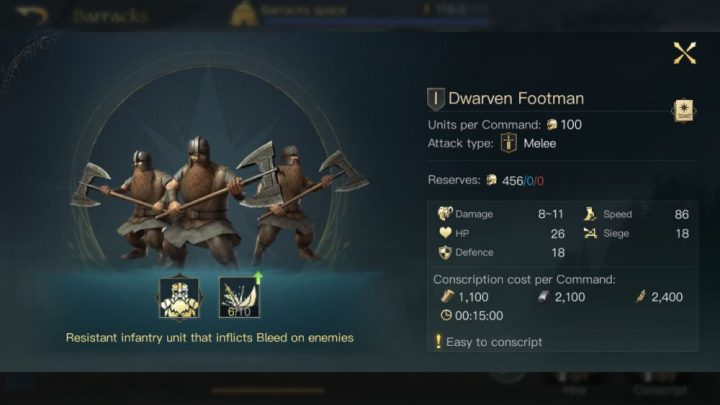Tap the HP heart icon
Viewport: 720px width, 405px height.
[445, 233]
